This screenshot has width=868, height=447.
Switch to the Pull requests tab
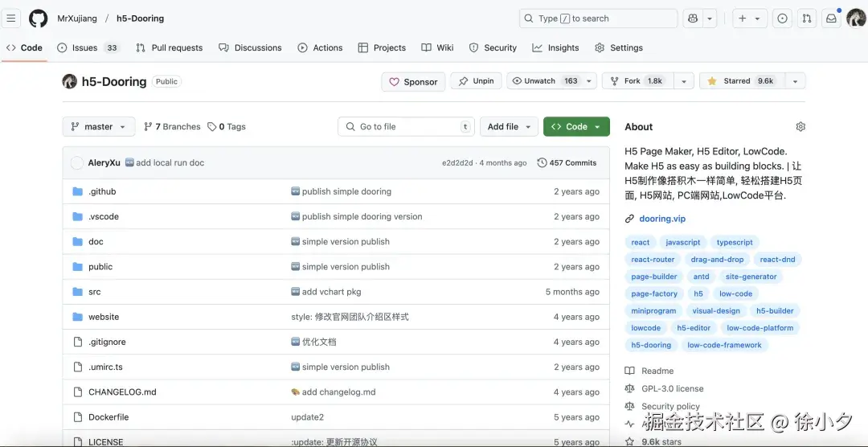(x=170, y=47)
